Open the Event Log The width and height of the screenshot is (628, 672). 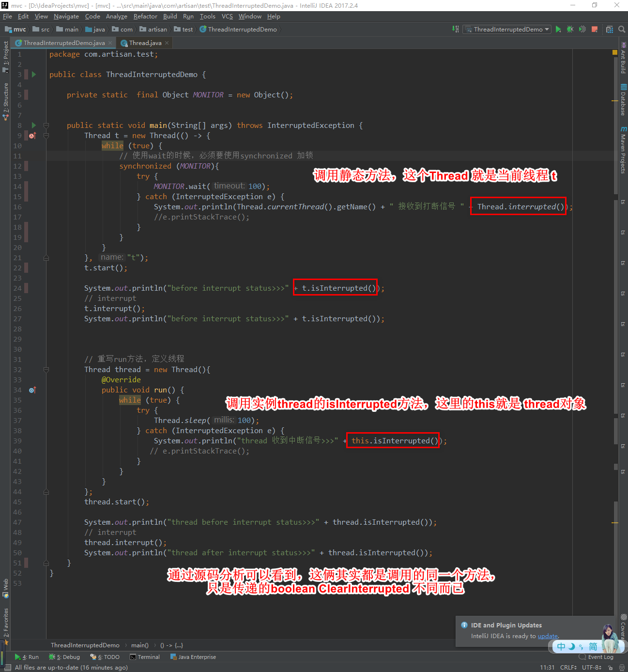point(596,657)
